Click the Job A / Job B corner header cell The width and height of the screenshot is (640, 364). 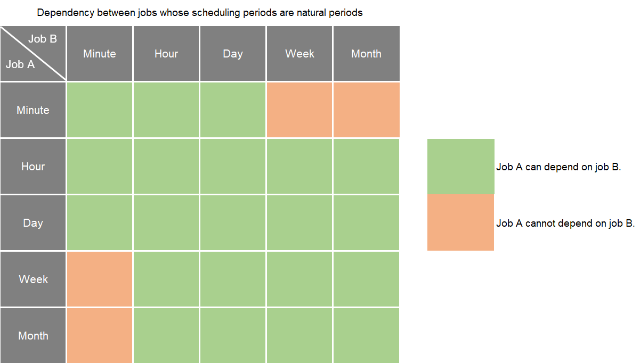tap(33, 53)
